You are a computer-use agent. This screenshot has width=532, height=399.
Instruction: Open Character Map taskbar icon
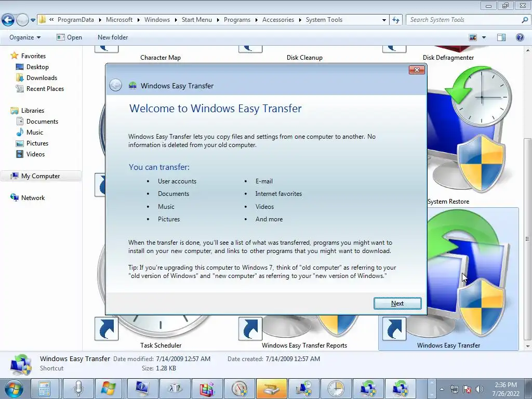point(175,389)
